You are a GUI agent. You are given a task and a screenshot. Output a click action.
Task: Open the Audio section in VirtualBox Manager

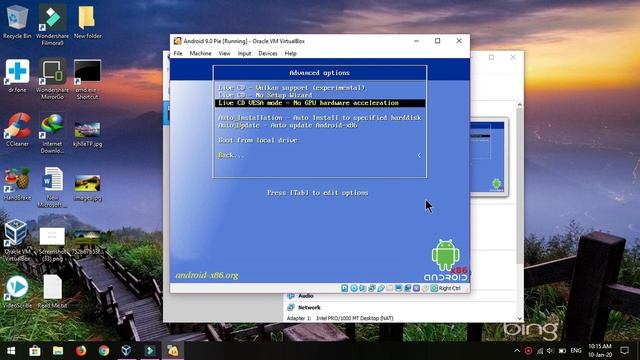(x=306, y=296)
